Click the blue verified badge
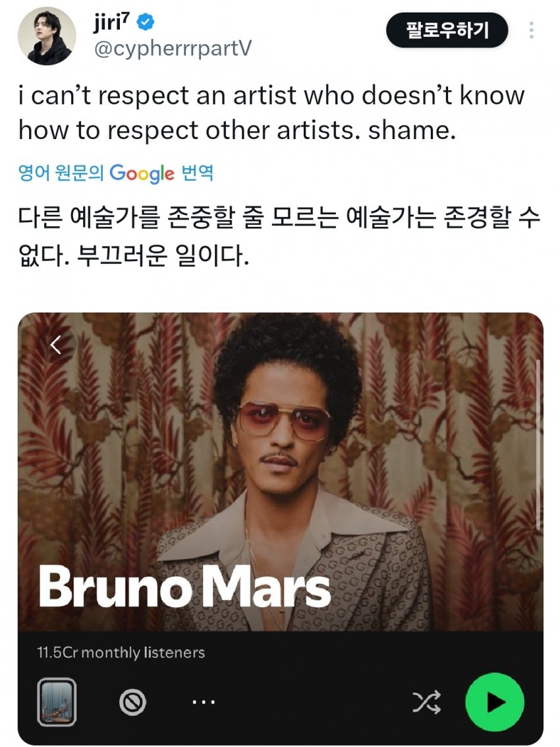The height and width of the screenshot is (747, 560). (145, 22)
